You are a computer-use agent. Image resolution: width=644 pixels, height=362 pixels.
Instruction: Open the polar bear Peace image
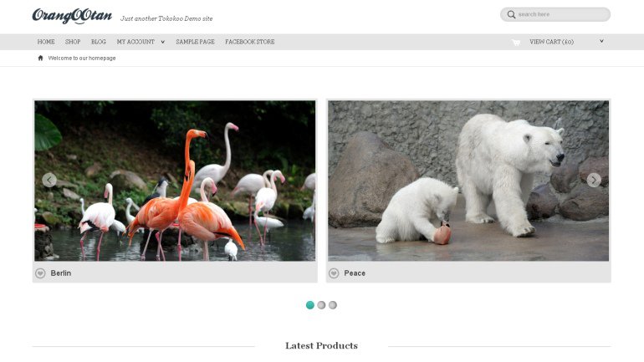point(468,181)
